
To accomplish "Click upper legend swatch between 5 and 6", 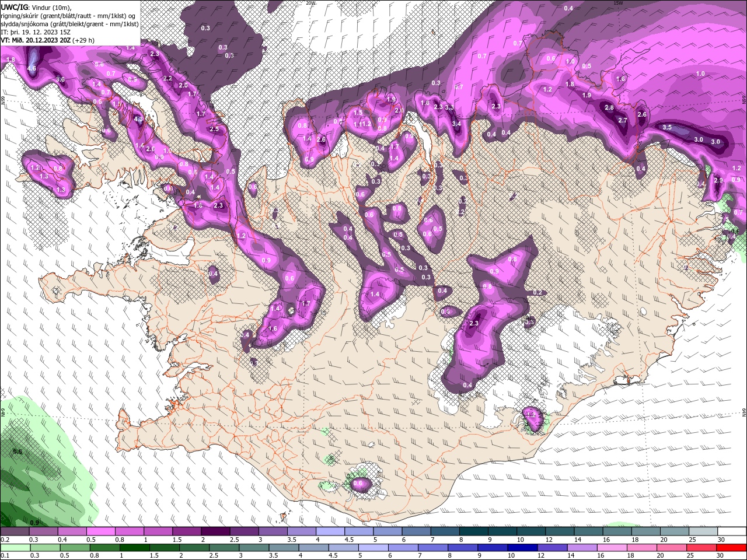I will [x=388, y=531].
